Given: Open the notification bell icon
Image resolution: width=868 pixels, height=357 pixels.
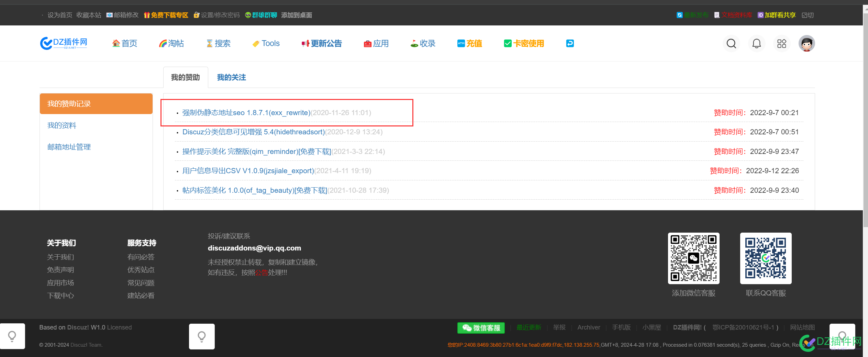Looking at the screenshot, I should click(x=756, y=44).
